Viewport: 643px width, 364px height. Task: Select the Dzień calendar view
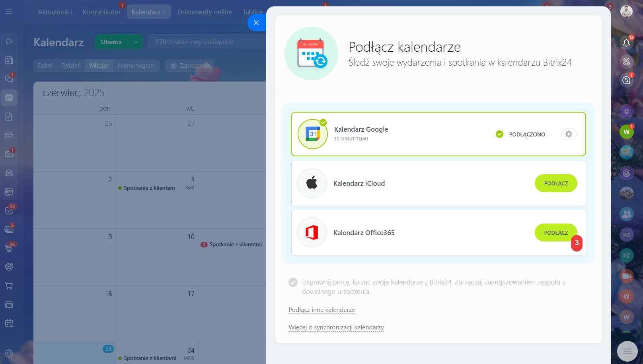(x=45, y=66)
